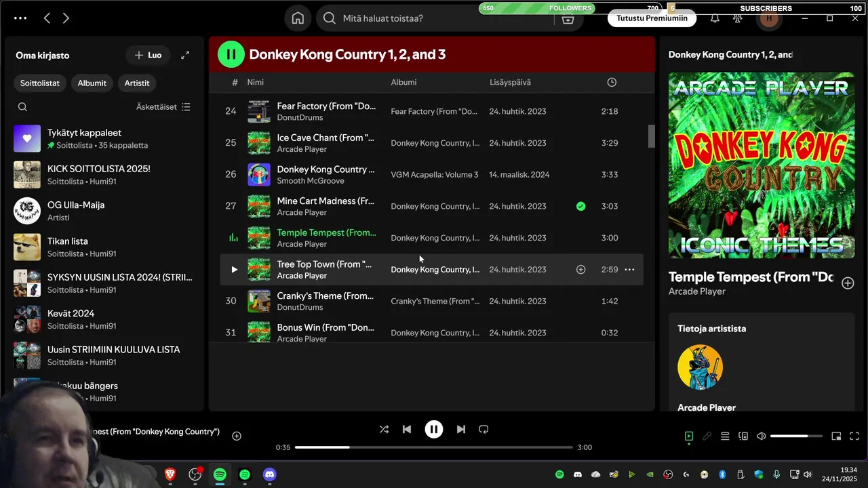The height and width of the screenshot is (488, 868).
Task: Filter library by Soittolistat
Action: coord(39,83)
